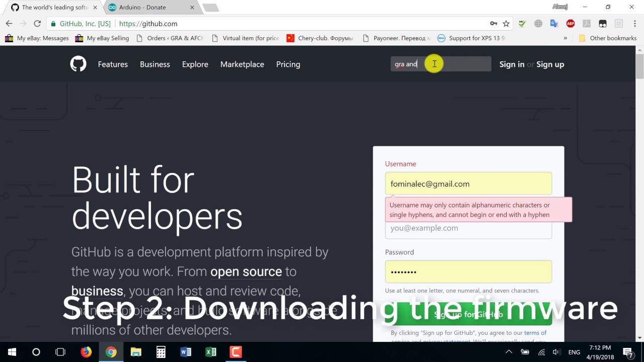Open volume control in tray
The height and width of the screenshot is (362, 644).
[x=556, y=352]
